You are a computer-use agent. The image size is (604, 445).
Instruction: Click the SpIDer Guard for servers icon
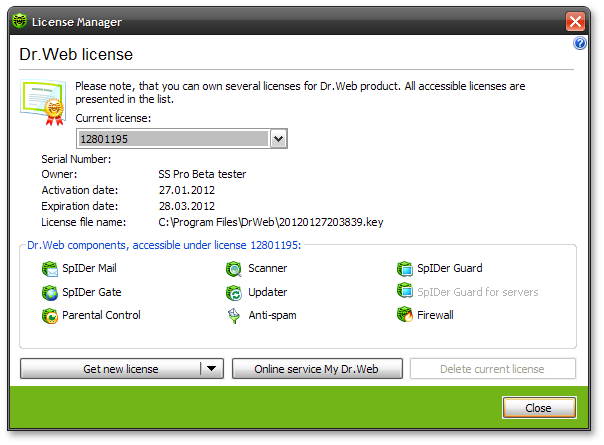[x=405, y=291]
